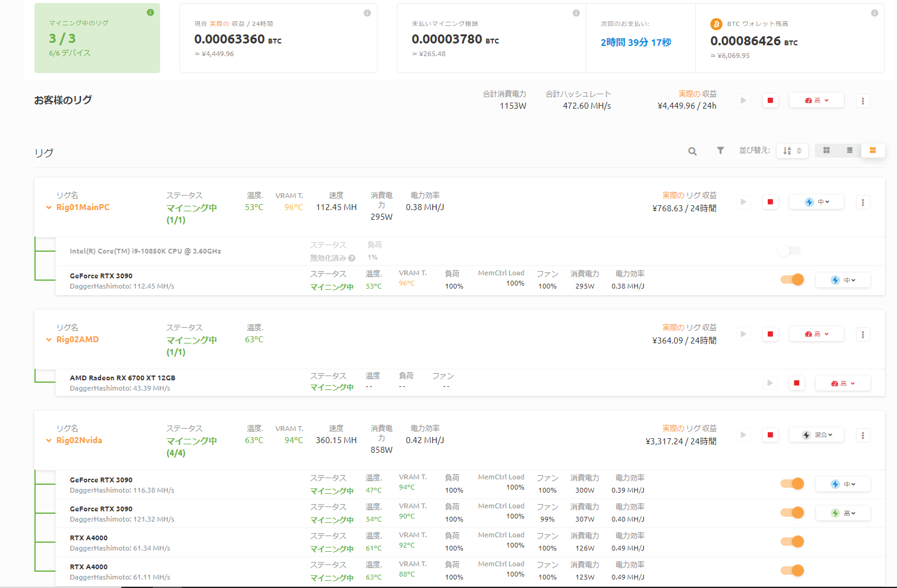Open the 並び替え sort dropdown
The width and height of the screenshot is (897, 588).
coord(793,151)
